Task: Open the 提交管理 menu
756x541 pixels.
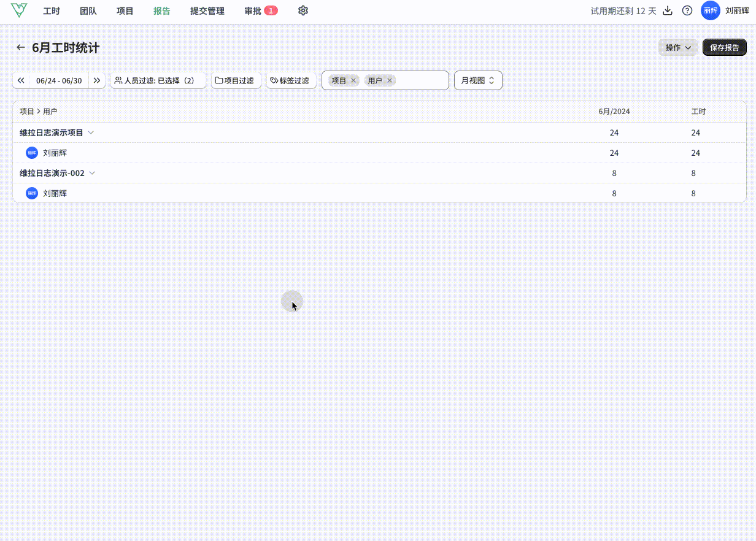Action: pyautogui.click(x=207, y=11)
